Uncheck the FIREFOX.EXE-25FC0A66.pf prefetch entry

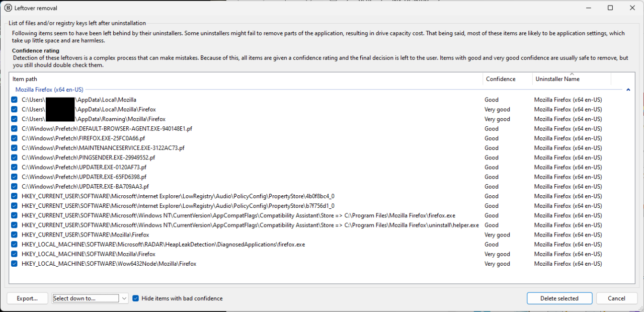(14, 138)
